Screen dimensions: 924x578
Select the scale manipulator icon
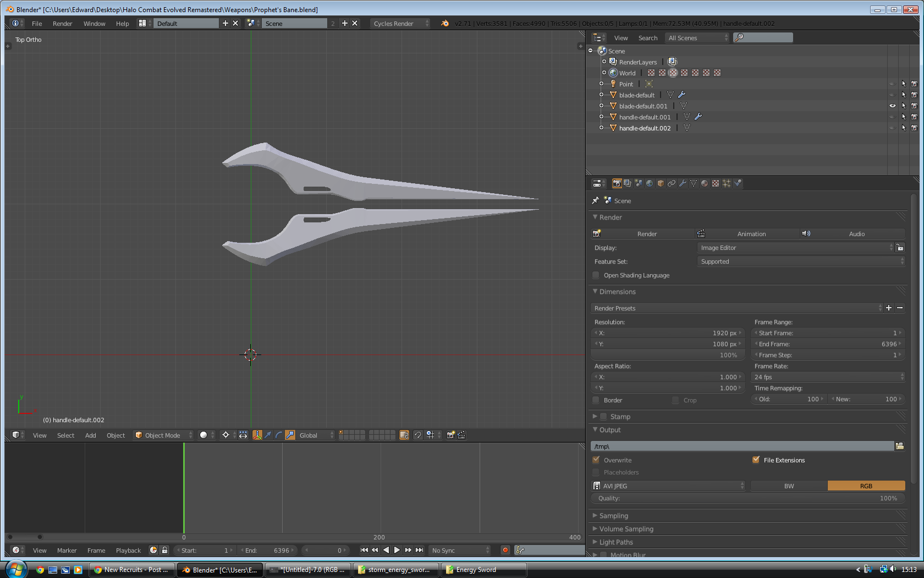point(290,435)
